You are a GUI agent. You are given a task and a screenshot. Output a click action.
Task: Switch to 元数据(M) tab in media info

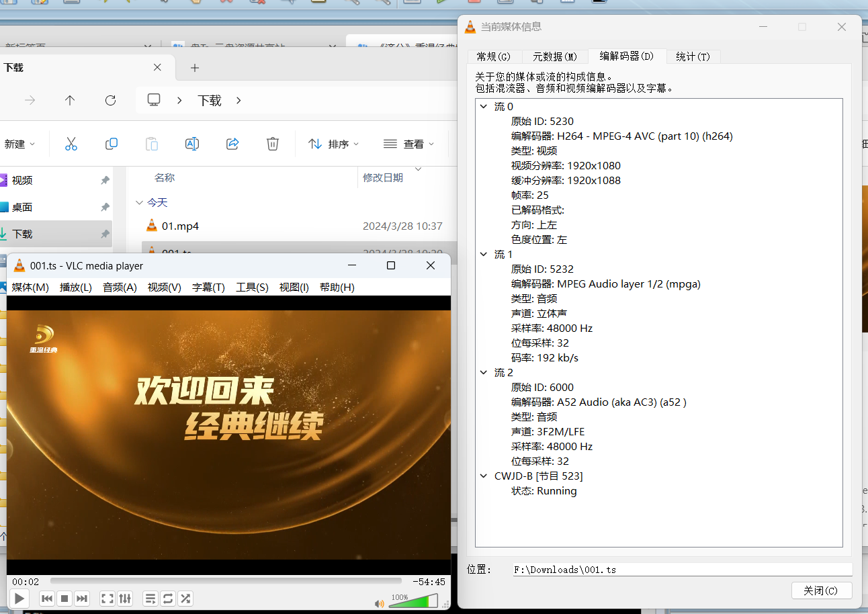(555, 56)
